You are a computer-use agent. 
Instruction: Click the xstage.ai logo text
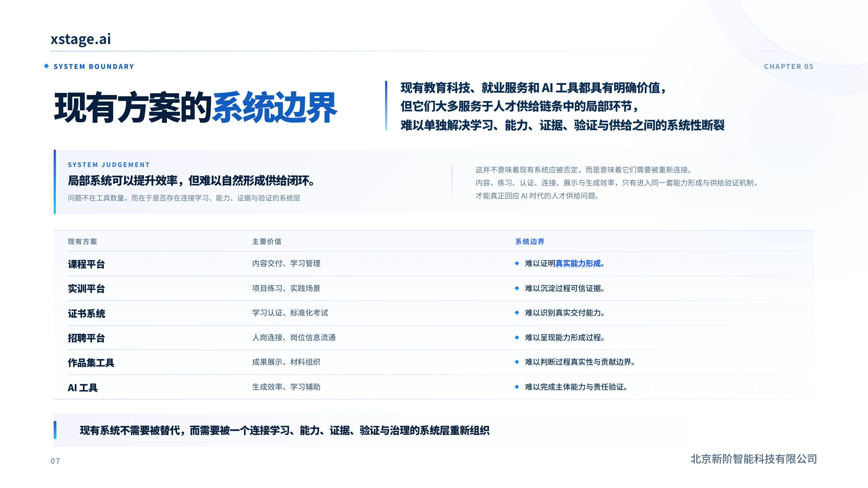click(80, 39)
